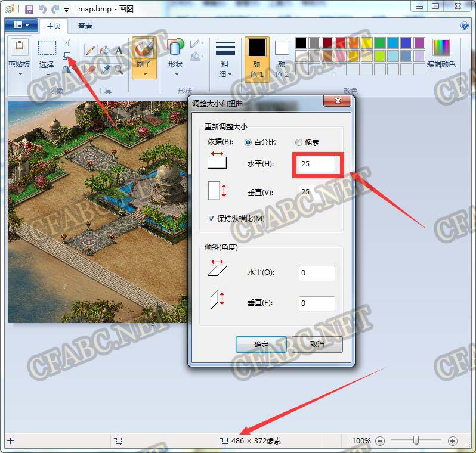The width and height of the screenshot is (476, 453).
Task: Click the map image on canvas
Action: [x=97, y=212]
